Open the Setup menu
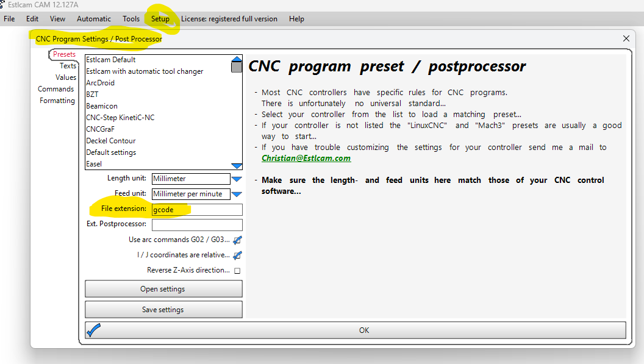644x364 pixels. 160,19
